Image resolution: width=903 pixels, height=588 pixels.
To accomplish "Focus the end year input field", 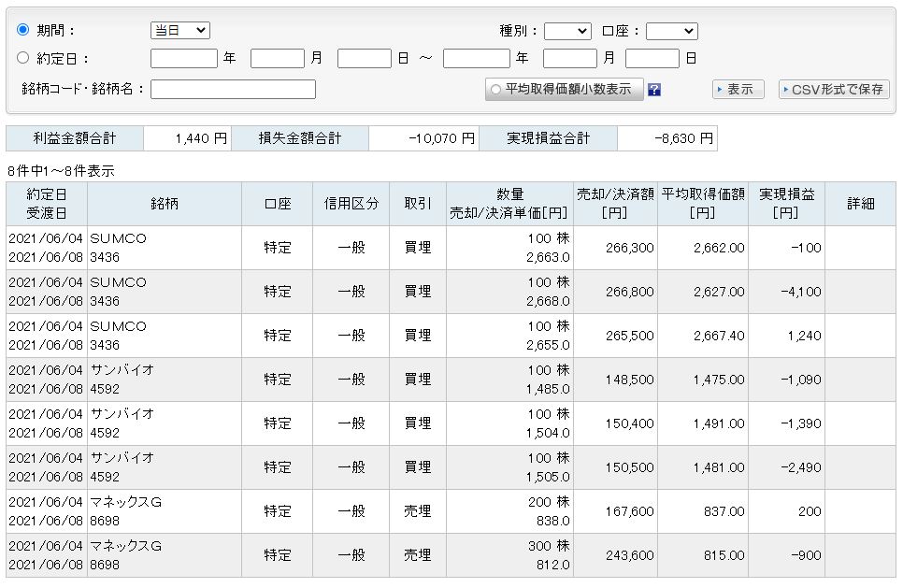I will (476, 59).
